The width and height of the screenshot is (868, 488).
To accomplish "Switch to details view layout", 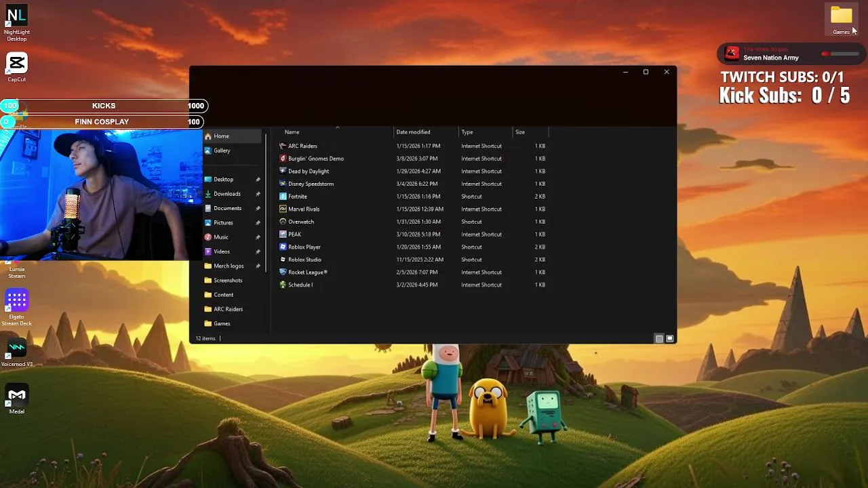I will [659, 339].
